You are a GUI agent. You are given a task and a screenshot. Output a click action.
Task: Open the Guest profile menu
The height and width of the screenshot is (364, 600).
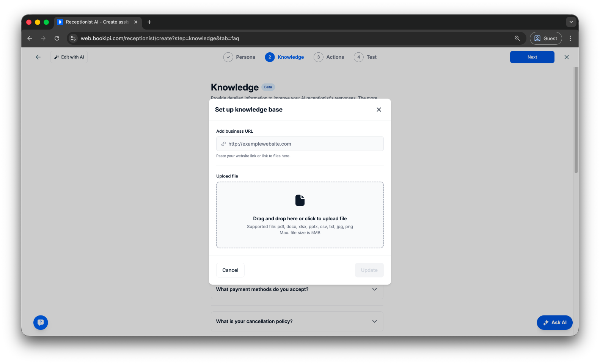[x=545, y=38]
